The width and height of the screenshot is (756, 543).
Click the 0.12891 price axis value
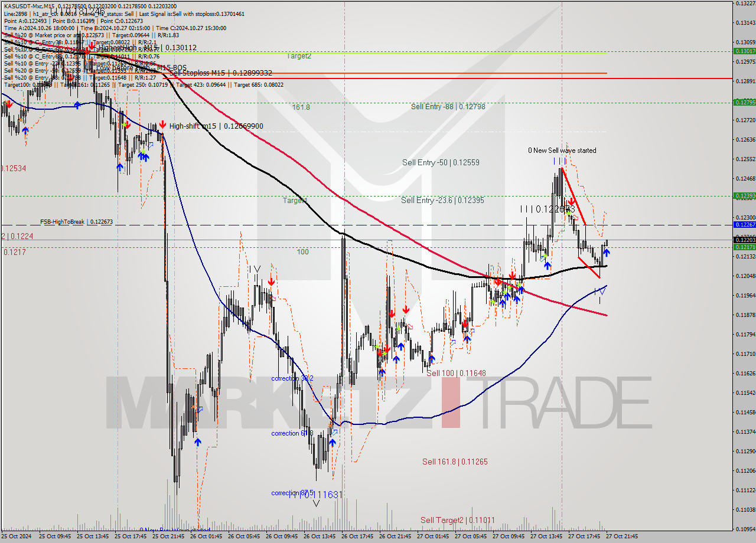(x=746, y=81)
